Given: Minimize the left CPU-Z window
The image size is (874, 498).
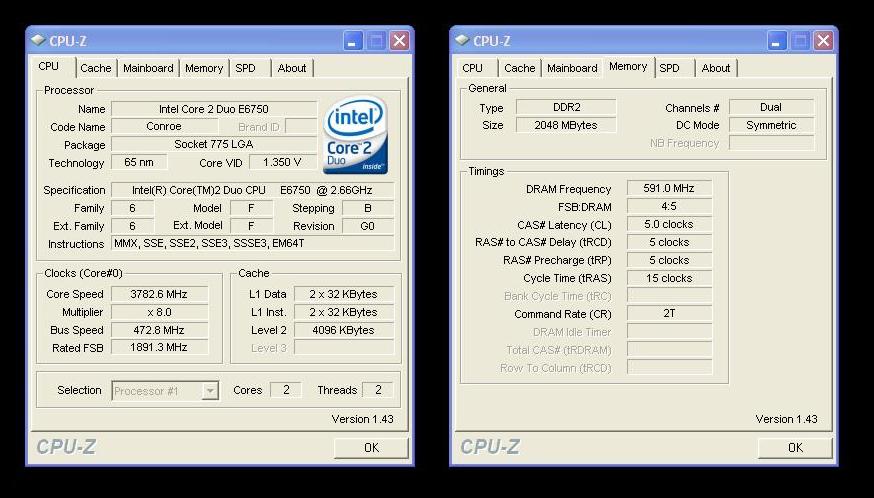Looking at the screenshot, I should (353, 41).
